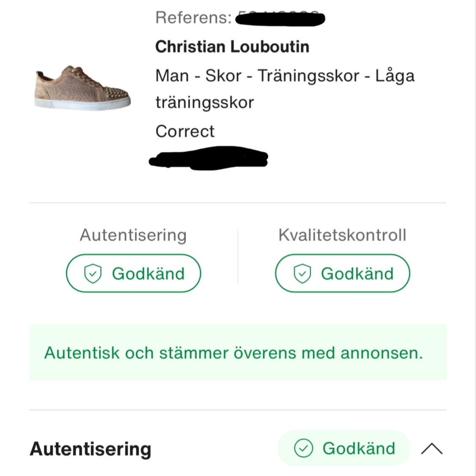The image size is (476, 476).
Task: Open the tan studded sneaker thumbnail
Action: (82, 88)
